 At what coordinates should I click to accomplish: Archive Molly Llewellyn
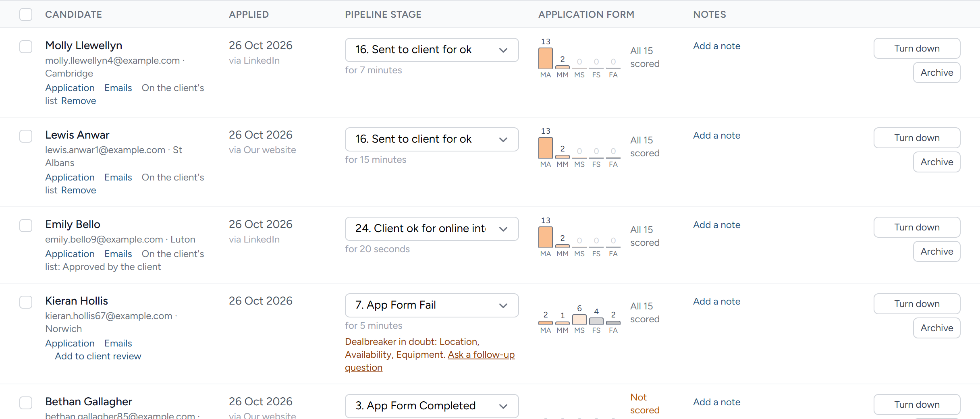coord(936,73)
